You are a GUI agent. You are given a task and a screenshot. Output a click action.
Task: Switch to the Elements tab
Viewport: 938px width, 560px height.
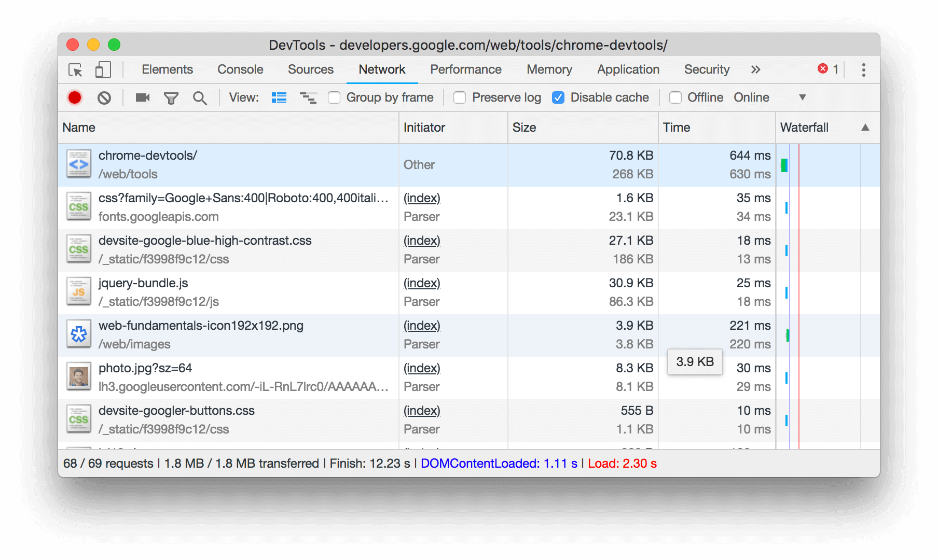167,69
